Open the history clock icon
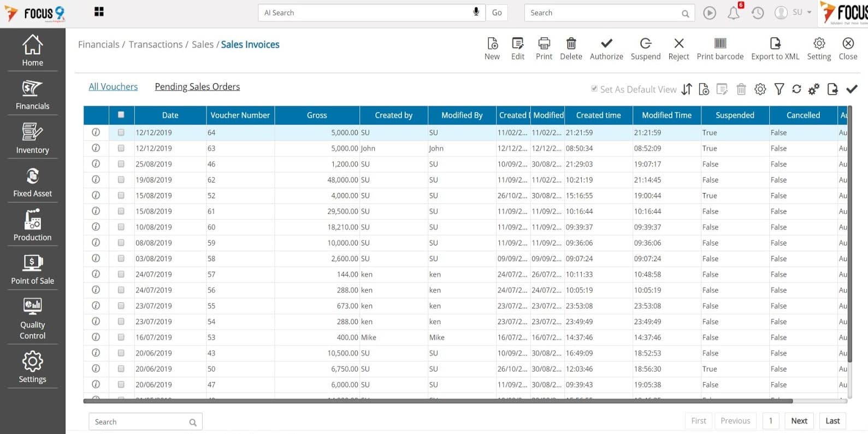 [x=758, y=13]
